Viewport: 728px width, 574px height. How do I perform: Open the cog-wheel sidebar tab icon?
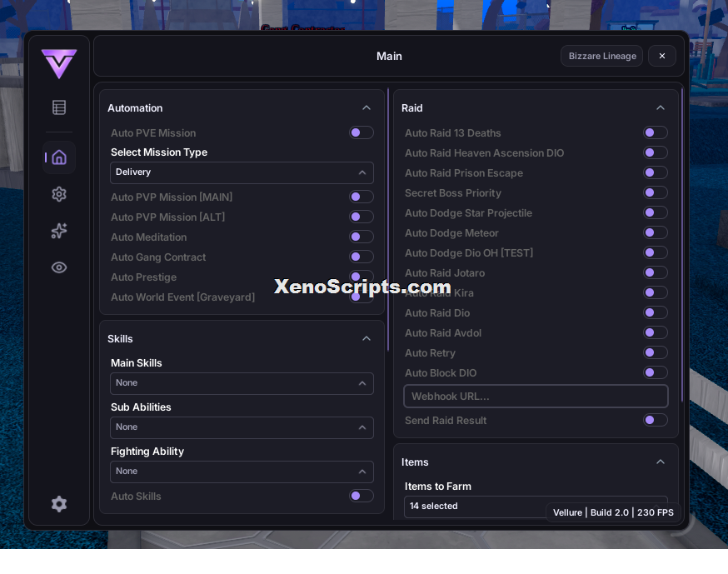tap(59, 194)
